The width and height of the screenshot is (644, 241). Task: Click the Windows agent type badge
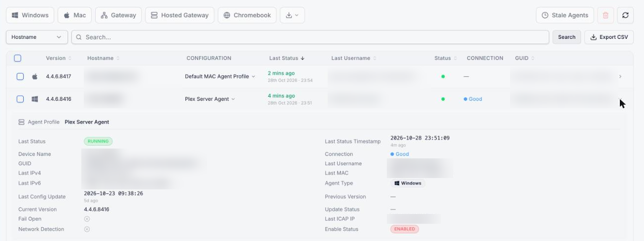point(407,183)
